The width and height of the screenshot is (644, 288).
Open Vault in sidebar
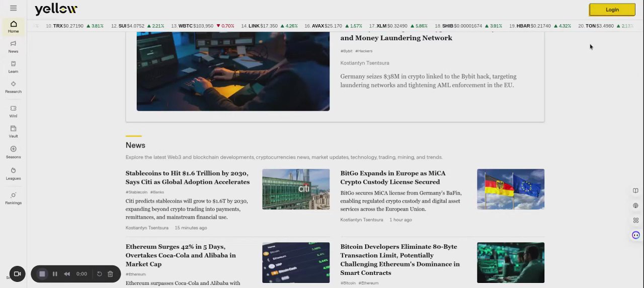coord(13,132)
